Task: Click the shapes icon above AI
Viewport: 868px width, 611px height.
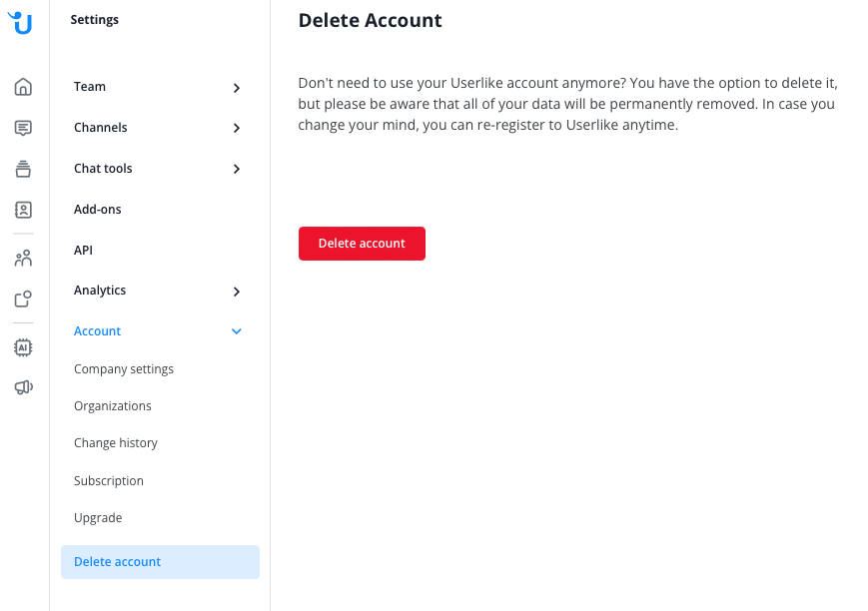Action: (23, 299)
